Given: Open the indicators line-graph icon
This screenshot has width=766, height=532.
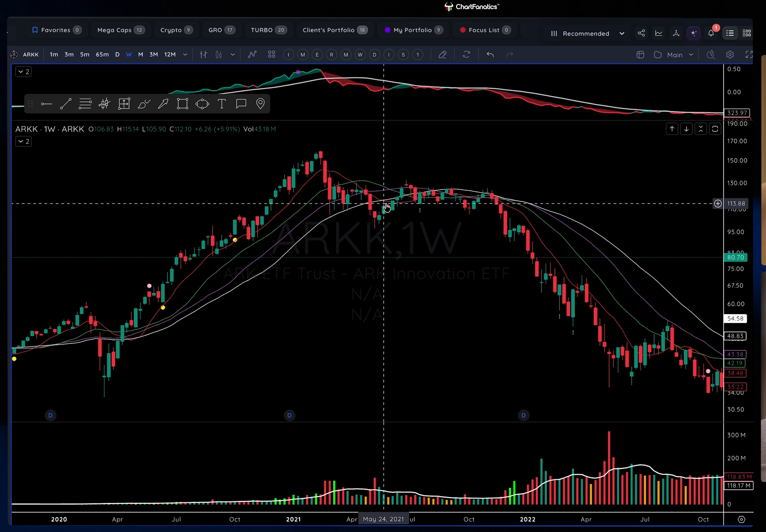Looking at the screenshot, I should pyautogui.click(x=252, y=55).
